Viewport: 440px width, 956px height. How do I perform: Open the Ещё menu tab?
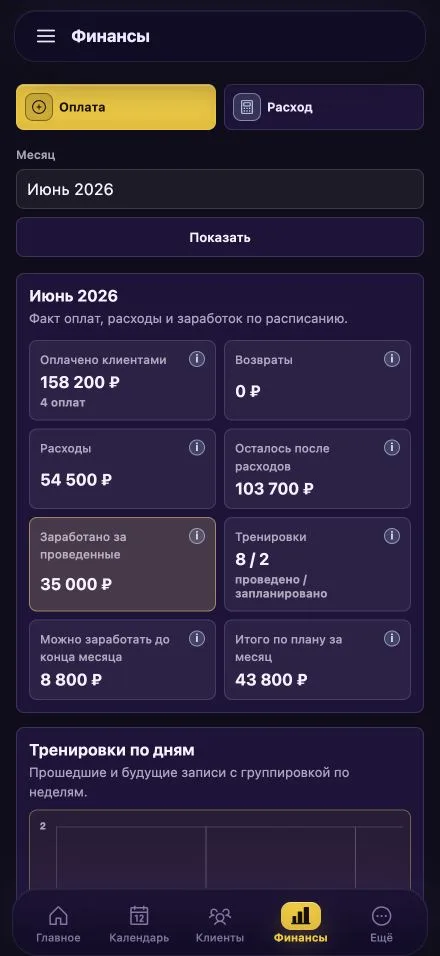[x=381, y=924]
